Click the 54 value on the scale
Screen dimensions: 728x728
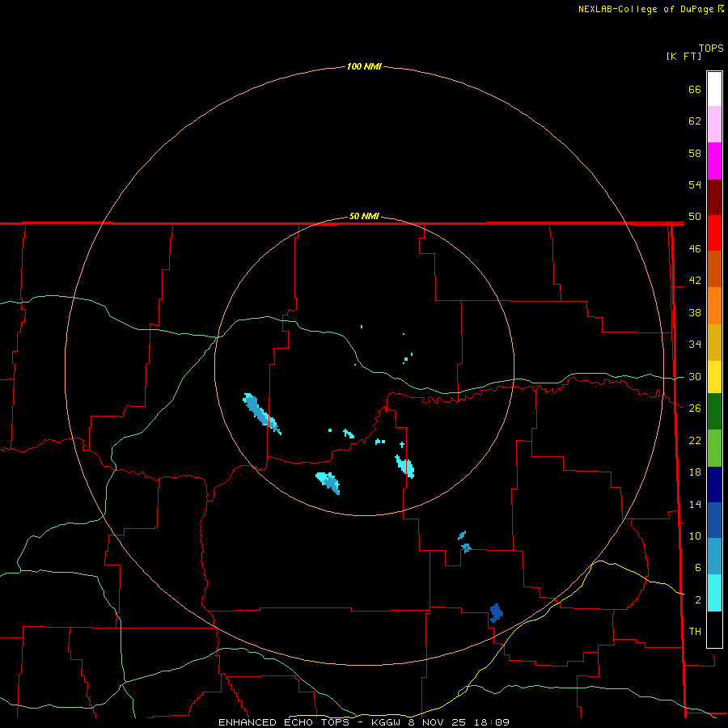coord(695,184)
